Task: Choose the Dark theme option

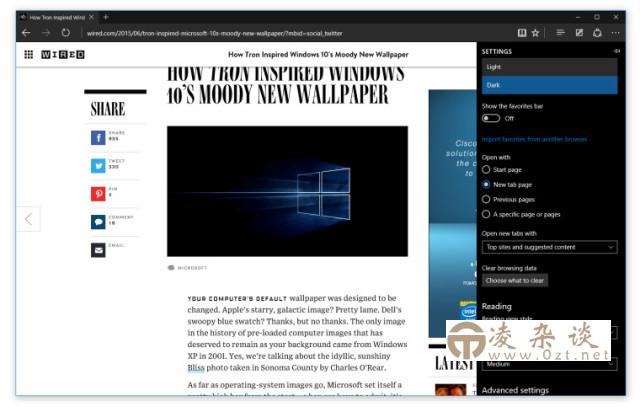Action: point(549,85)
